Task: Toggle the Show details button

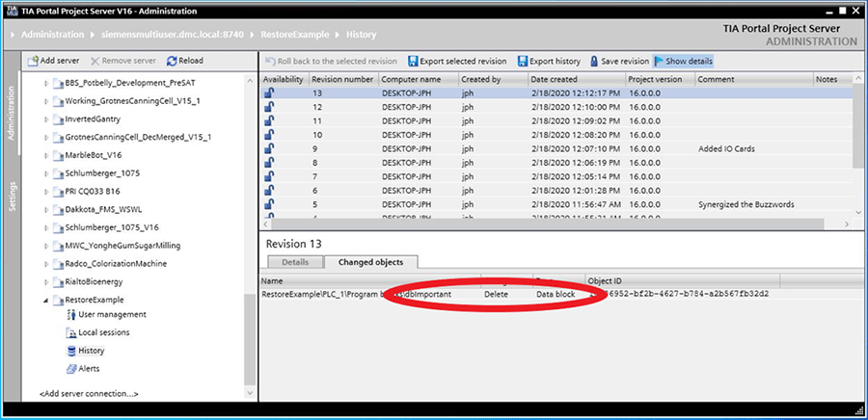Action: pyautogui.click(x=683, y=62)
